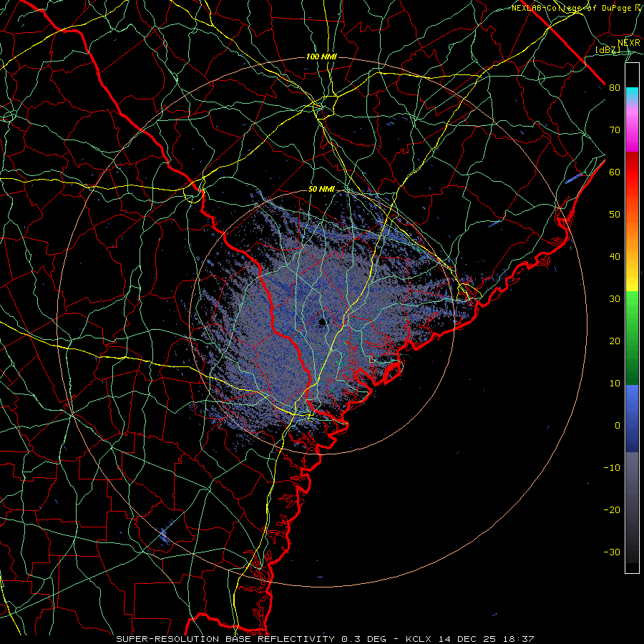Viewport: 644px width, 644px height.
Task: Click the "0.3 DEG" elevation text
Action: [x=364, y=639]
